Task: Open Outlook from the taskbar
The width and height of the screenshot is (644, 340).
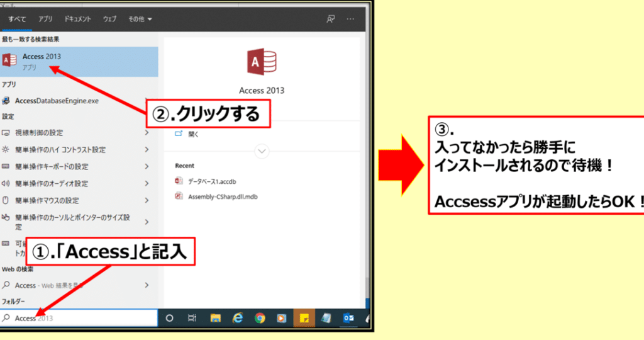Action: 348,319
